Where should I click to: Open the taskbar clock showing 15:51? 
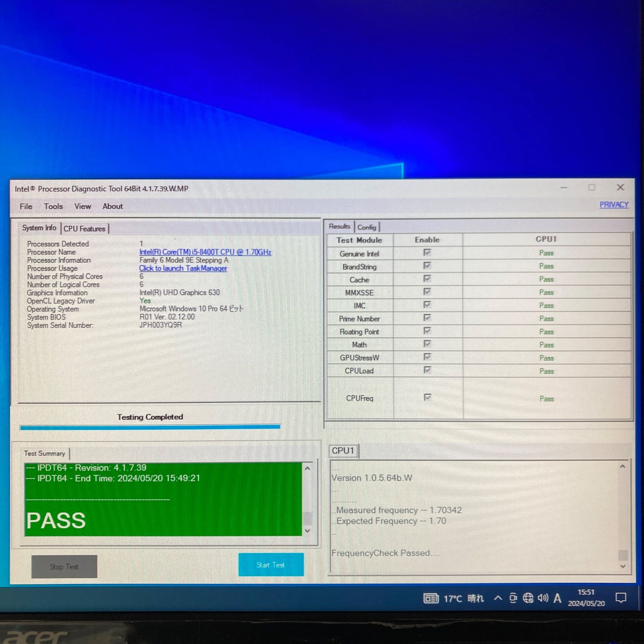(x=586, y=598)
